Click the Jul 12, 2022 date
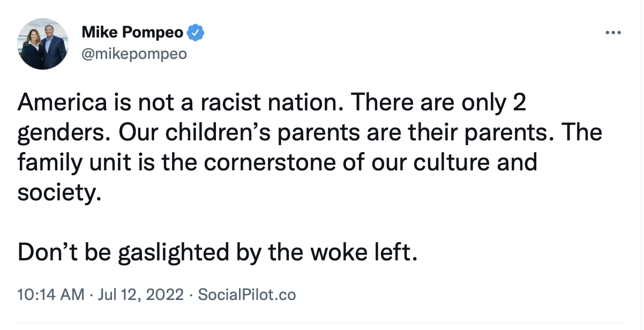 tap(140, 295)
